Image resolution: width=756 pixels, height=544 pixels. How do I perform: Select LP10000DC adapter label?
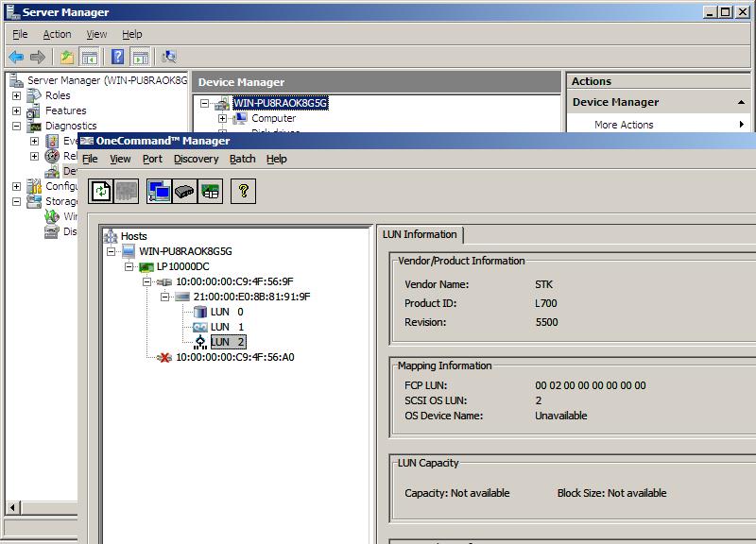[182, 266]
